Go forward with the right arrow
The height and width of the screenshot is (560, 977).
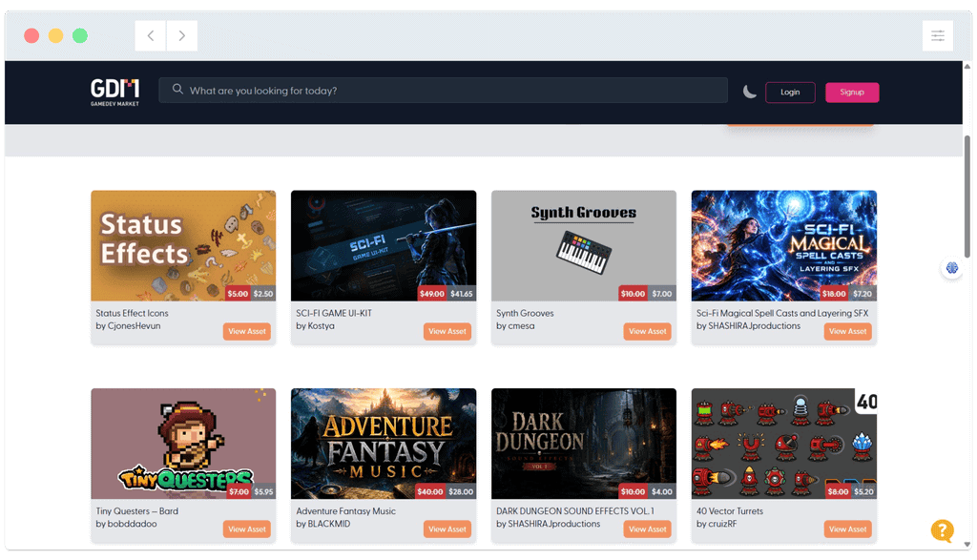(x=182, y=35)
